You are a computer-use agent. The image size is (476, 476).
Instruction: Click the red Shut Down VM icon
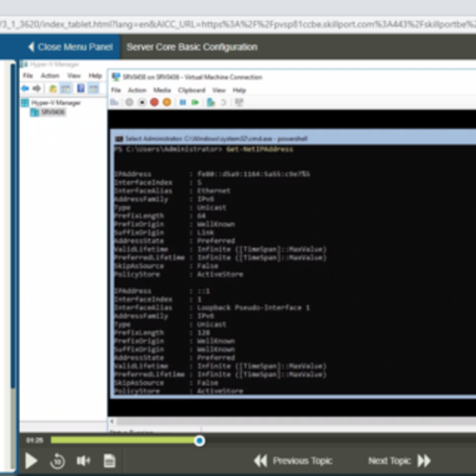point(154,102)
